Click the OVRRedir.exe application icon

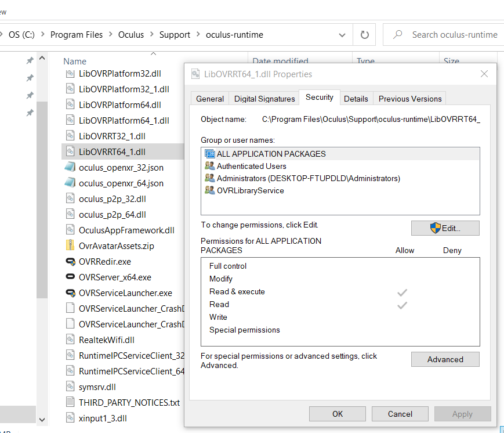(x=70, y=261)
